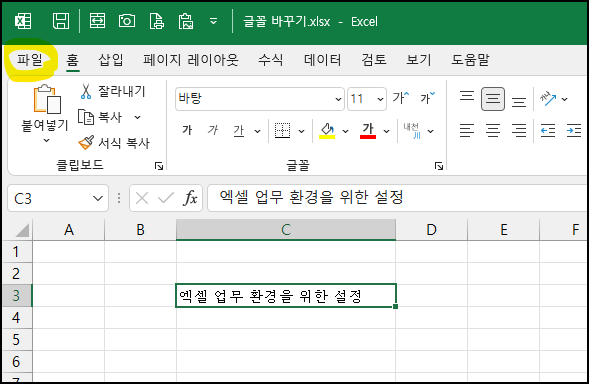This screenshot has height=384, width=589.
Task: Open the 글꼴 dialog launcher
Action: 439,166
